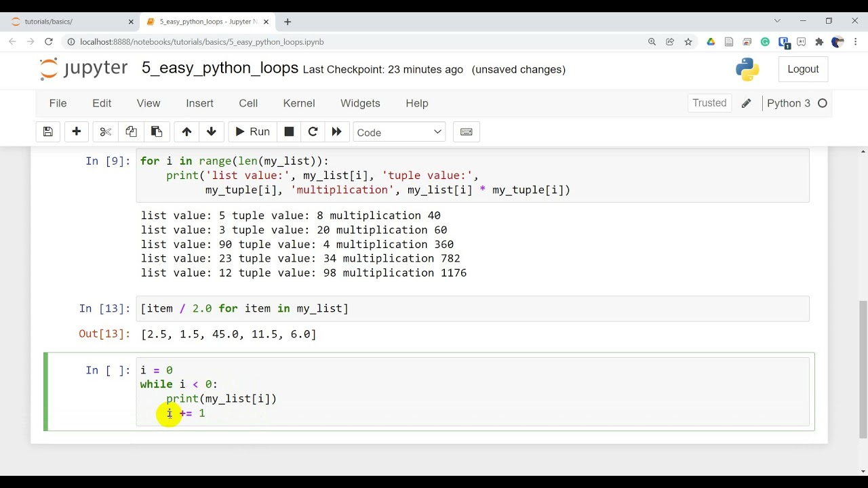This screenshot has height=488, width=868.
Task: Open the Cell menu
Action: (248, 103)
